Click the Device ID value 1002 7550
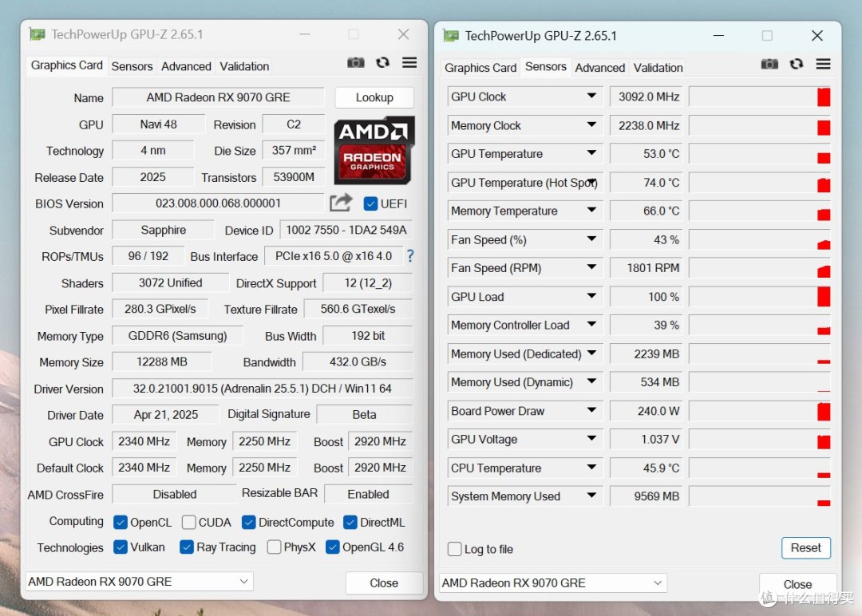The width and height of the screenshot is (862, 616). tap(346, 230)
